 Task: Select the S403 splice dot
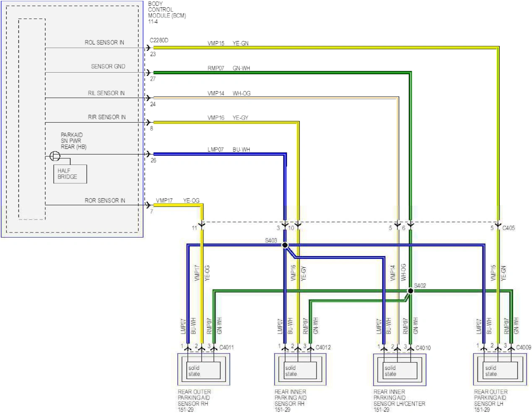[285, 245]
